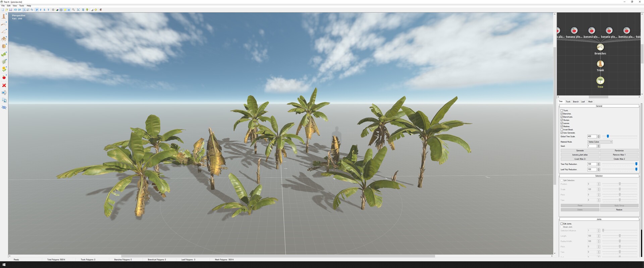Add a roots node from sidebar
This screenshot has height=268, width=644.
(4, 39)
